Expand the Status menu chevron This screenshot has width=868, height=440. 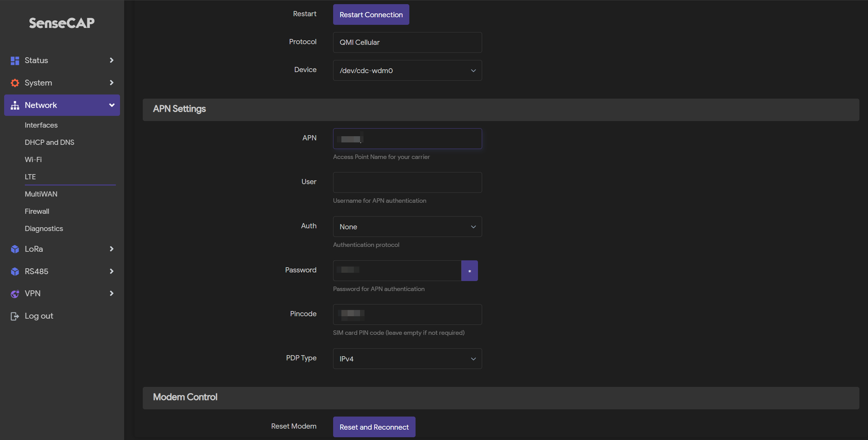tap(111, 60)
